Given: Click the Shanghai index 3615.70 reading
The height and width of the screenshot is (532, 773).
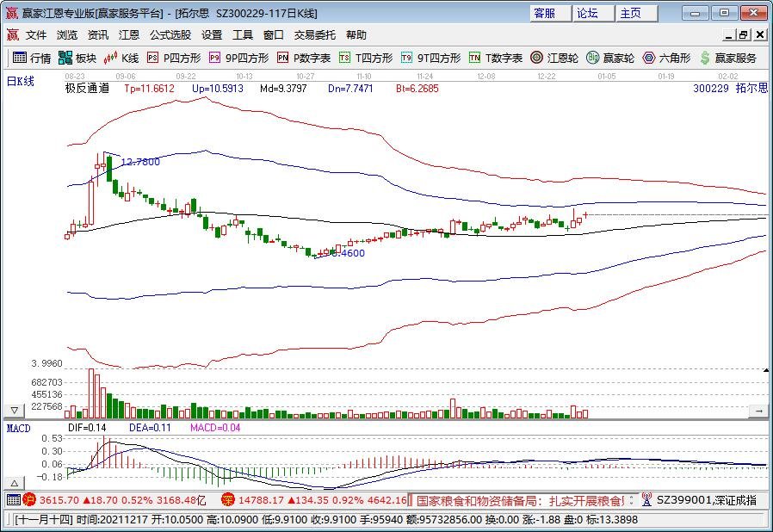Looking at the screenshot, I should click(59, 500).
